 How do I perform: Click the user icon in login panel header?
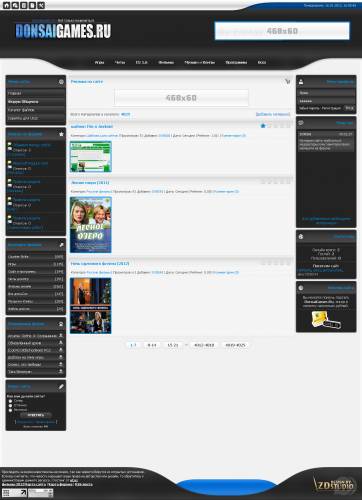coord(301,81)
